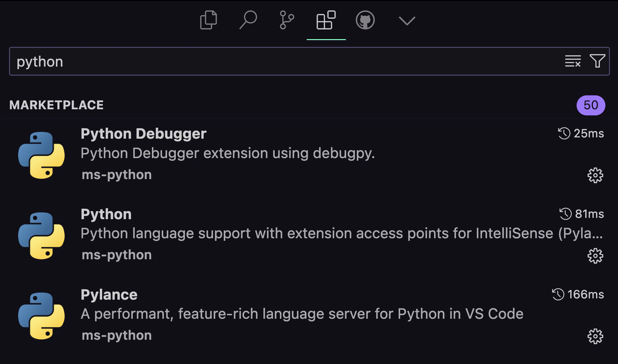Open the Pylance extension title
The image size is (618, 364).
[x=109, y=294]
